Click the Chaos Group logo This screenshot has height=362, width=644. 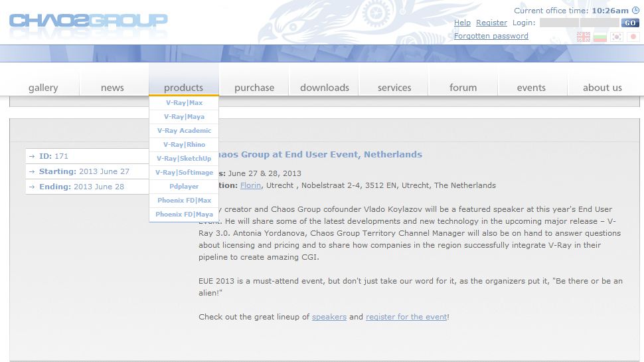[88, 21]
